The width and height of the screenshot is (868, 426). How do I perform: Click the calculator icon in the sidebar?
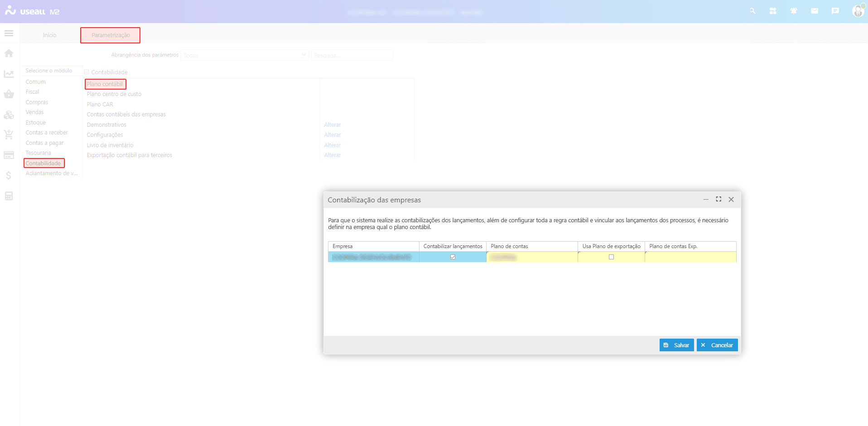(x=9, y=196)
